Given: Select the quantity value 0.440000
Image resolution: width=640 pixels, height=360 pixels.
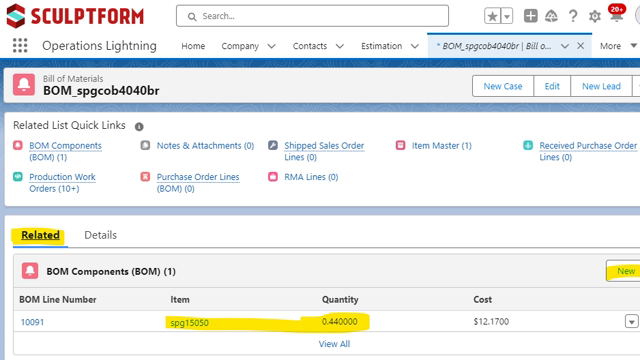Looking at the screenshot, I should pos(340,322).
